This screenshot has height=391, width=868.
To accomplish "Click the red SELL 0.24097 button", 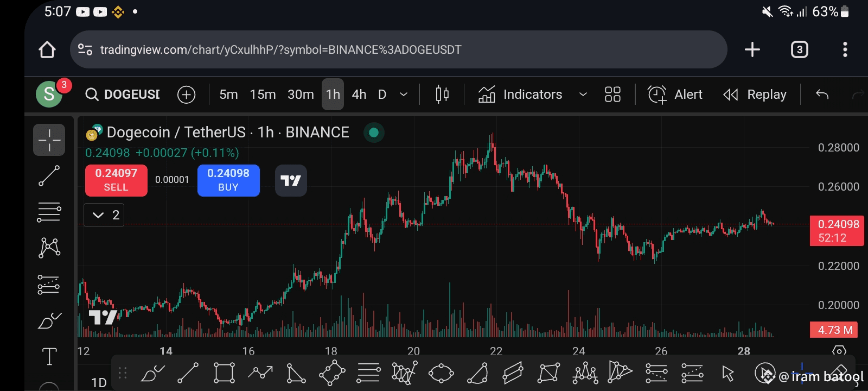I will tap(116, 180).
